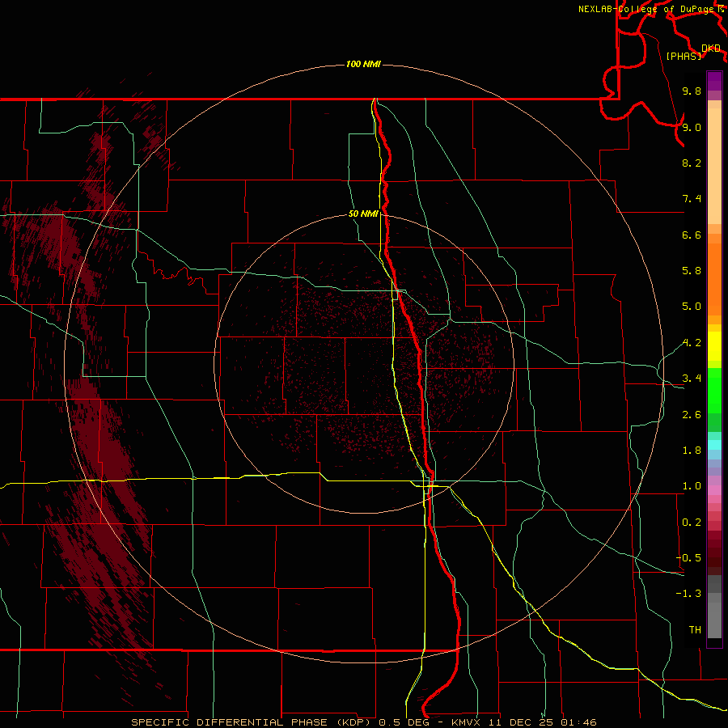Click the KMVX station identifier
The height and width of the screenshot is (728, 728).
pos(468,722)
